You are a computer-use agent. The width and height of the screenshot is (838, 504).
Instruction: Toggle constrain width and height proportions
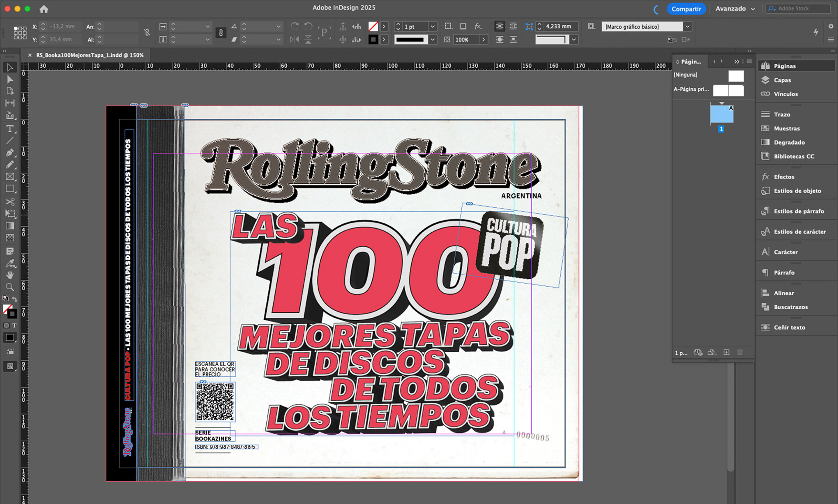click(147, 32)
